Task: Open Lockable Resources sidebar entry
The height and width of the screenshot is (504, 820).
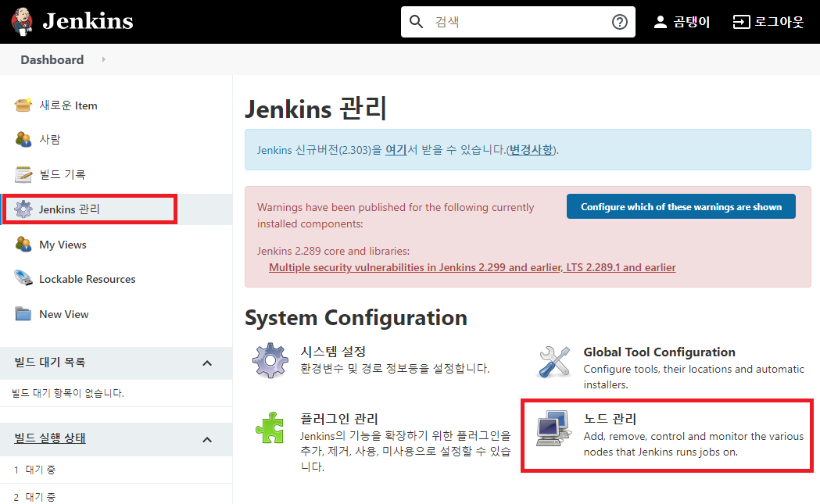Action: tap(88, 279)
